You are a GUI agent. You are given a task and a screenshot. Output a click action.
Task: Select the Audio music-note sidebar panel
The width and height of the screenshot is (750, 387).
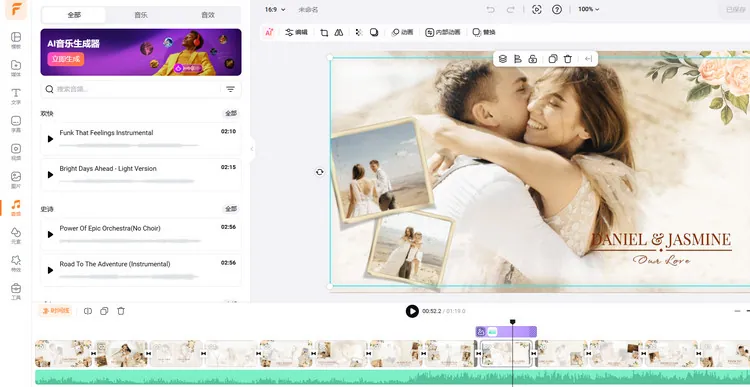pyautogui.click(x=16, y=208)
